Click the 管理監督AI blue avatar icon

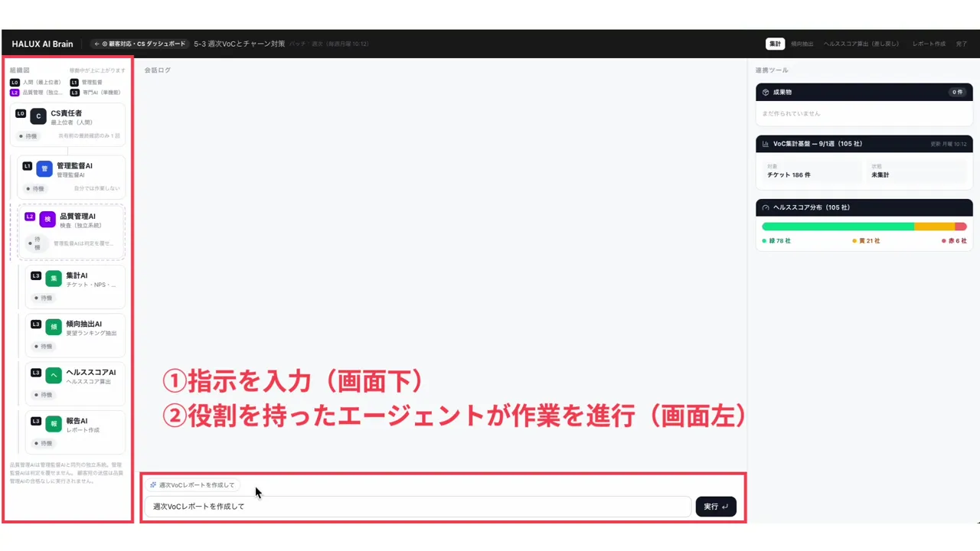click(44, 169)
